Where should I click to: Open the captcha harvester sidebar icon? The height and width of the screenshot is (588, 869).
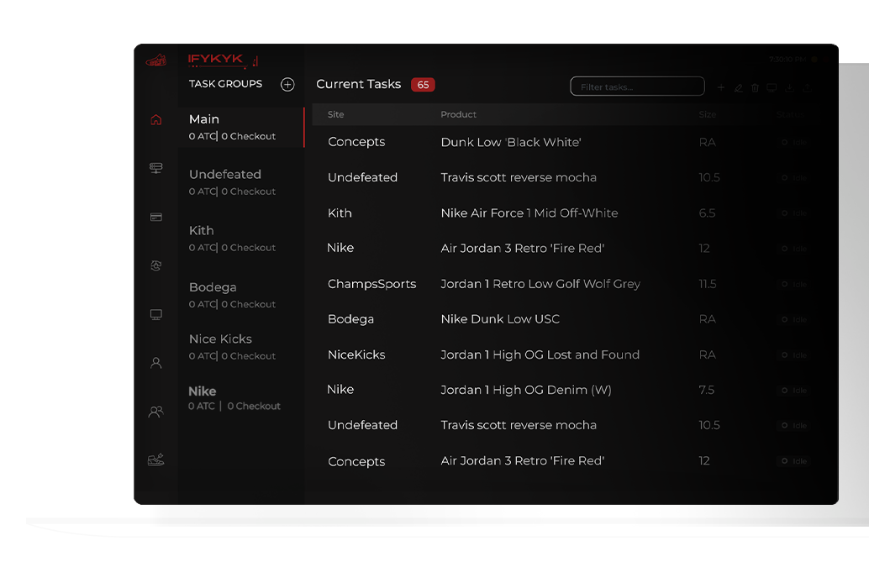click(x=156, y=265)
